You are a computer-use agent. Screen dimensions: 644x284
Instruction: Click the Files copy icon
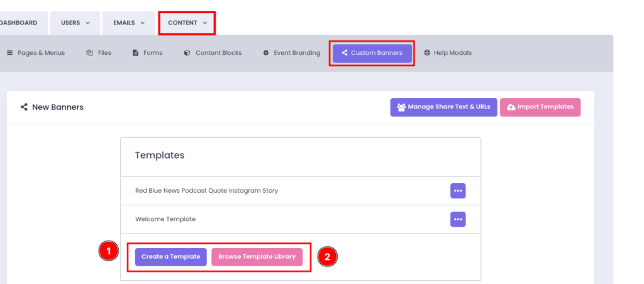pyautogui.click(x=90, y=53)
